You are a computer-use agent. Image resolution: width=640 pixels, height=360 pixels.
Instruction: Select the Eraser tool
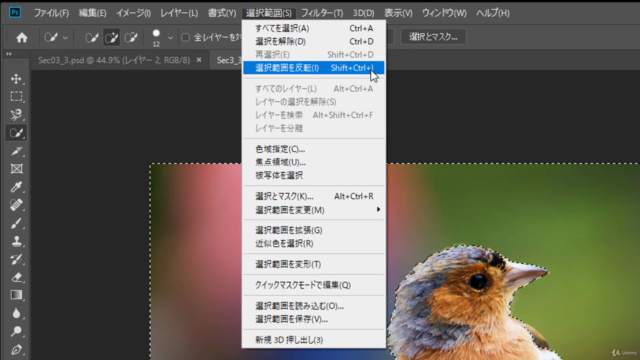coord(16,277)
